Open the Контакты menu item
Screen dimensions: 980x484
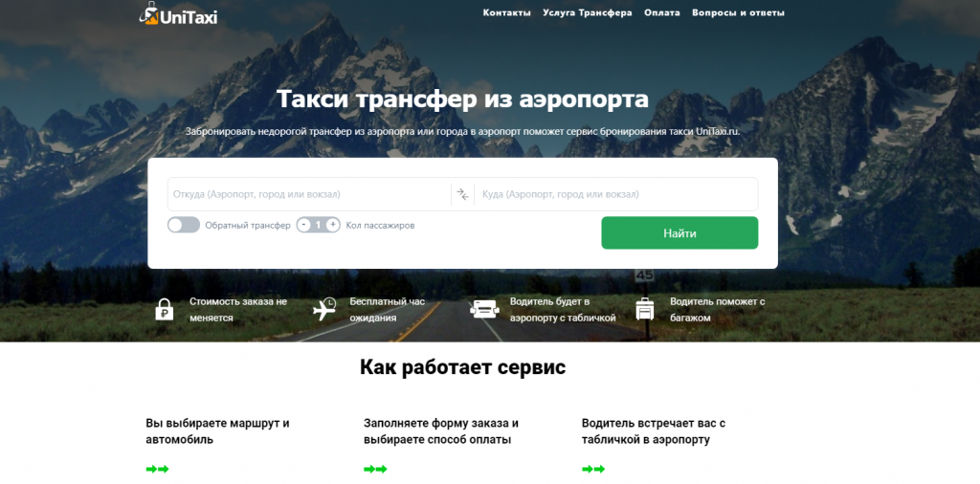507,12
